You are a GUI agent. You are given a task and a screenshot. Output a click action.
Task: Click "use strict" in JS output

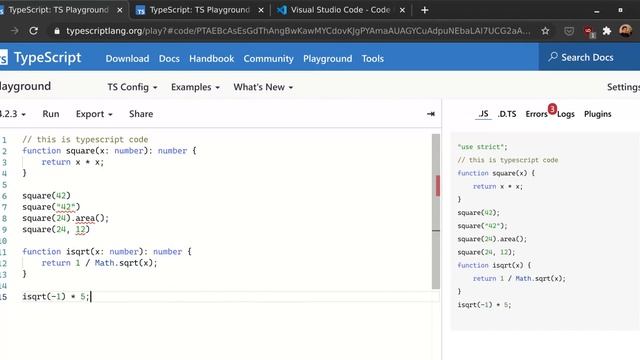click(482, 147)
